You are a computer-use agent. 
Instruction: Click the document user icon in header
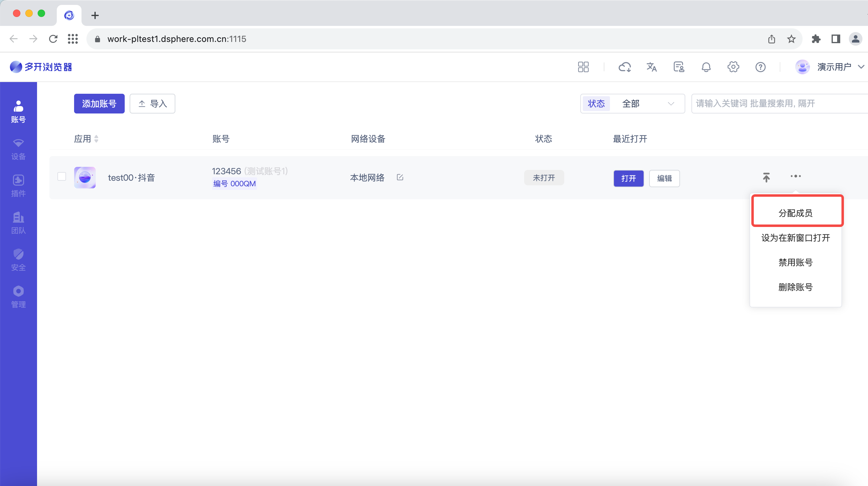pos(679,67)
